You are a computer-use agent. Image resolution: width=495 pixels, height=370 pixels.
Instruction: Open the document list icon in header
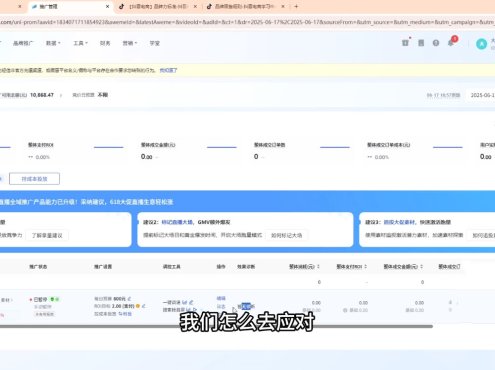(x=421, y=43)
